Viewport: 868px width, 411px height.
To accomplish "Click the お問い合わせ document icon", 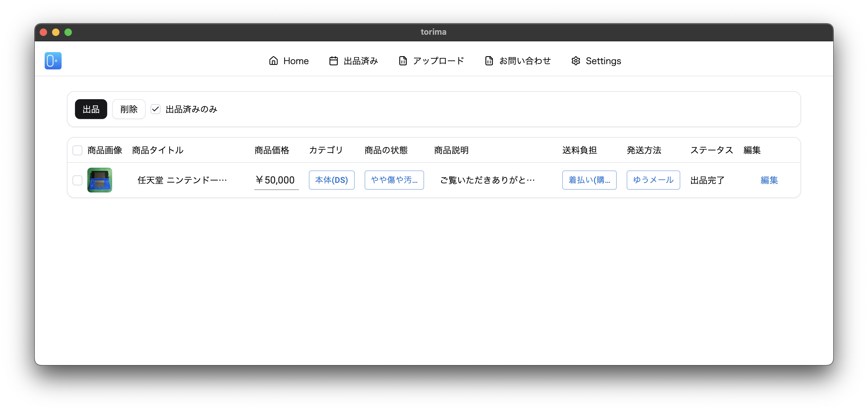I will [x=489, y=61].
